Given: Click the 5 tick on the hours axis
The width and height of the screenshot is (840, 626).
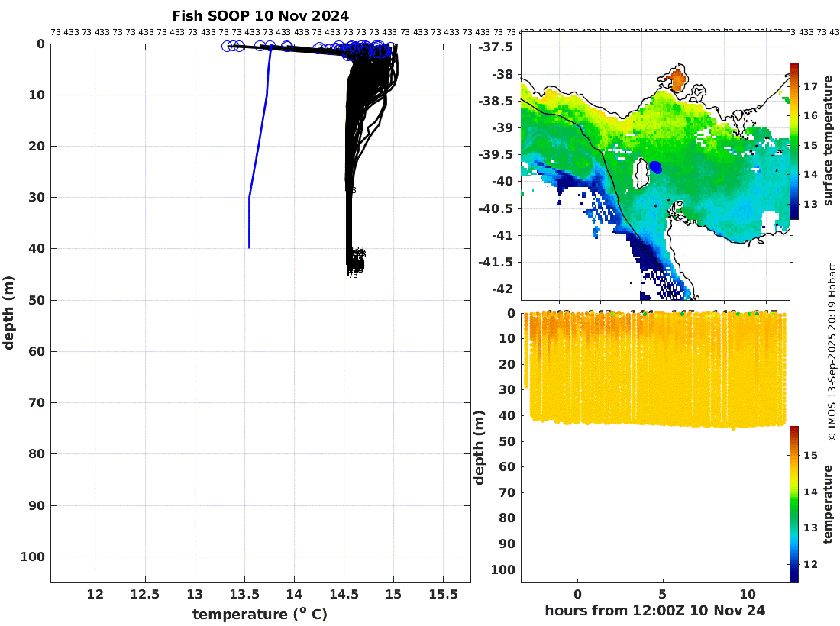Looking at the screenshot, I should [x=663, y=595].
